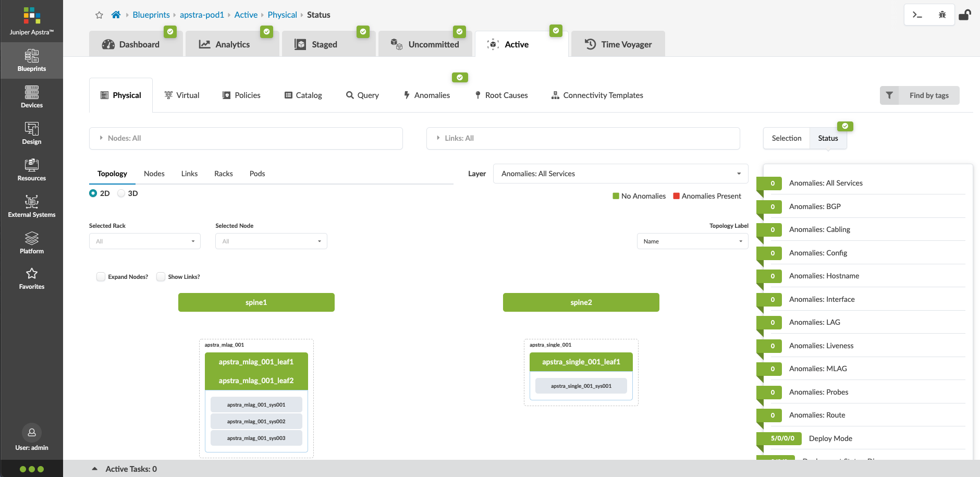Viewport: 980px width, 477px height.
Task: Open the Time Voyager tab
Action: pyautogui.click(x=618, y=44)
